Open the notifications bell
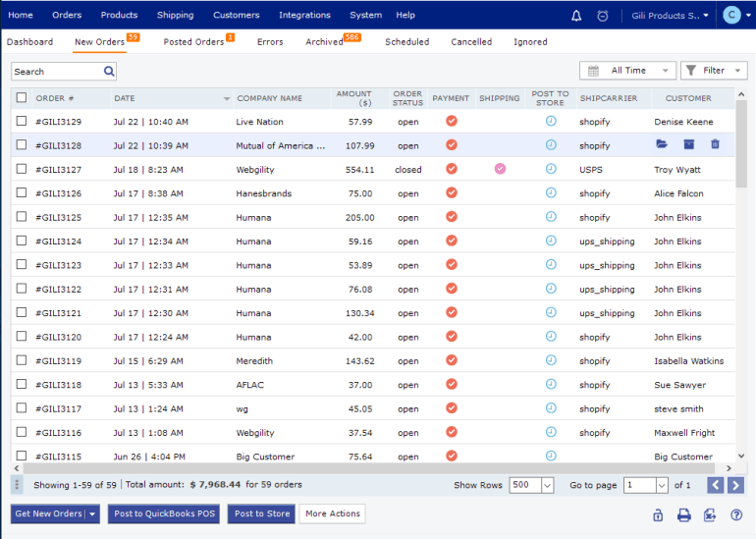Viewport: 756px width, 539px height. [x=576, y=16]
